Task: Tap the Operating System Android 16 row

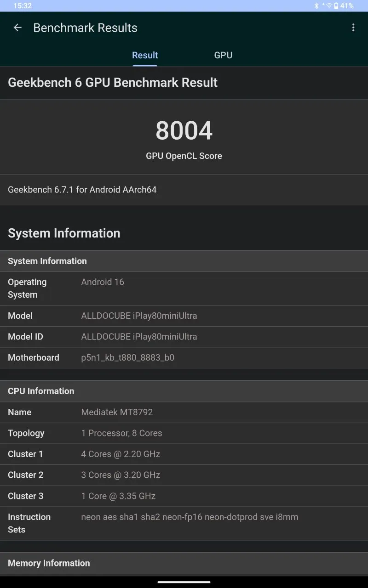Action: pyautogui.click(x=184, y=288)
